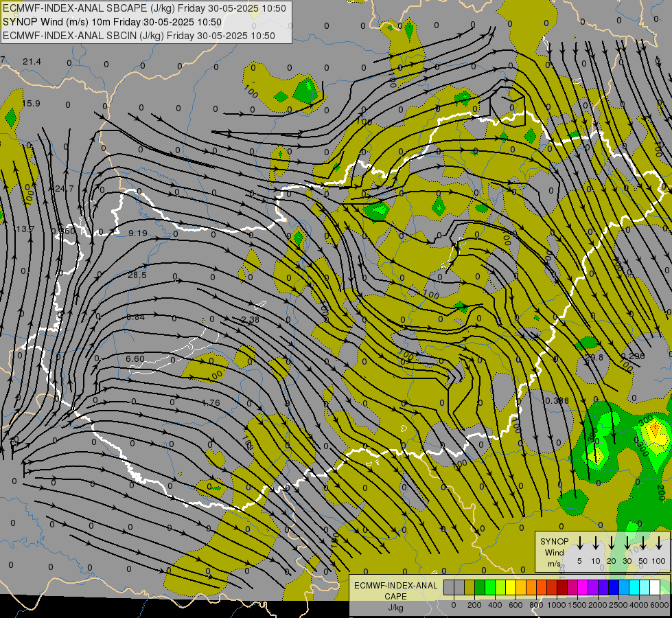Select the pure blue CAPE legend swatch
672x618 pixels.
coord(614,587)
